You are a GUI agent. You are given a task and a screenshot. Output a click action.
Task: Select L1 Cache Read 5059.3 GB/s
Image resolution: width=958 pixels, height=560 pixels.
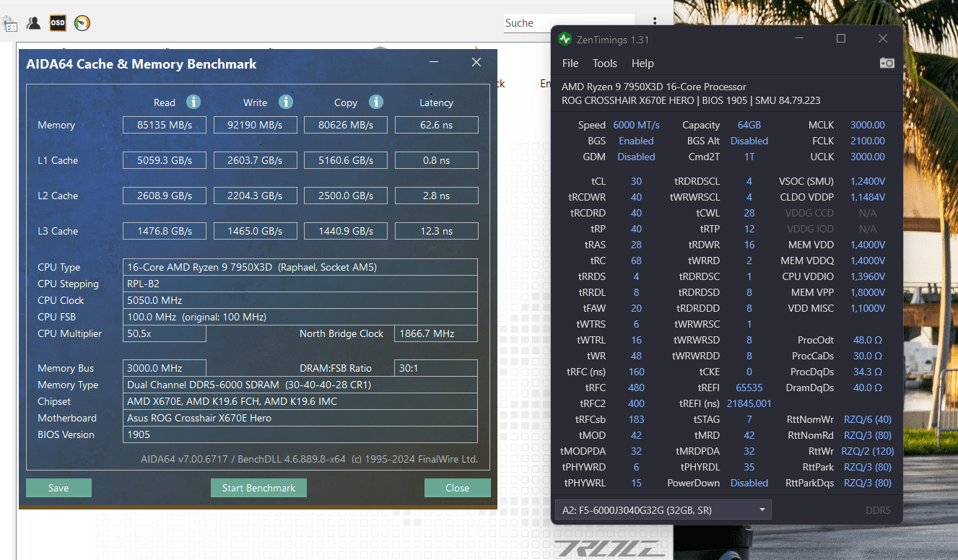(165, 160)
